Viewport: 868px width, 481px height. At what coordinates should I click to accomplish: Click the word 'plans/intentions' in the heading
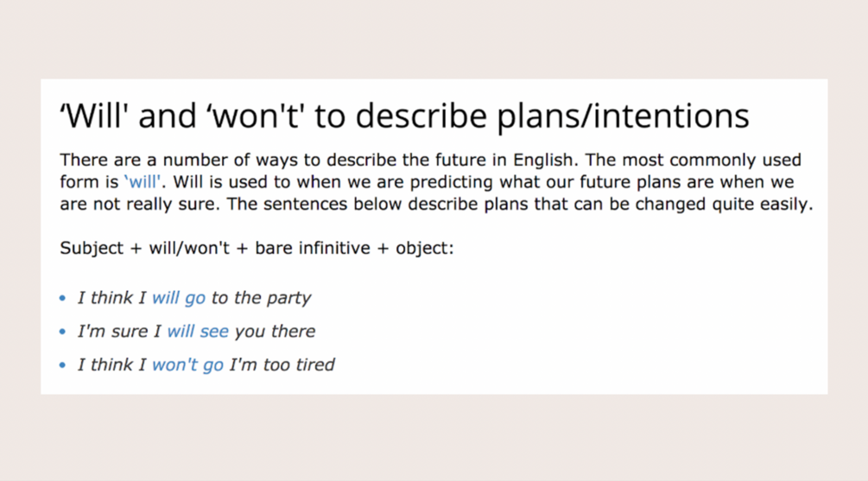pyautogui.click(x=623, y=117)
